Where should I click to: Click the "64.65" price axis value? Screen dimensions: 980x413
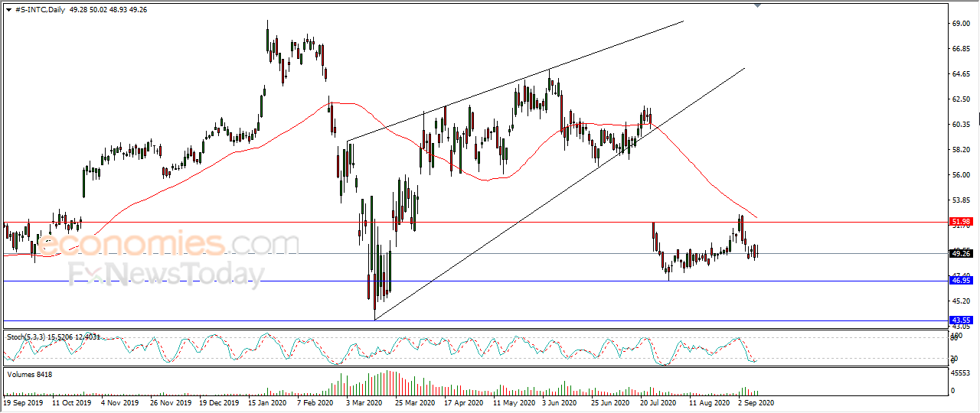(x=962, y=74)
